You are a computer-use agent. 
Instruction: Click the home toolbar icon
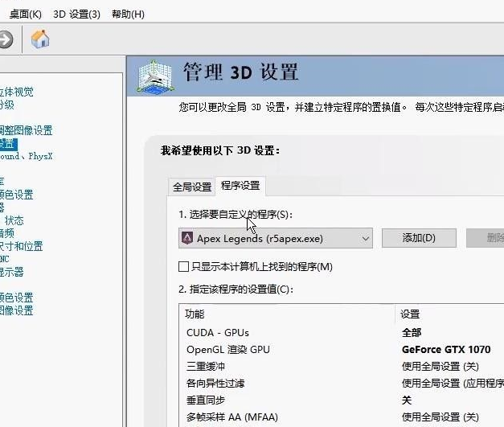pyautogui.click(x=40, y=39)
